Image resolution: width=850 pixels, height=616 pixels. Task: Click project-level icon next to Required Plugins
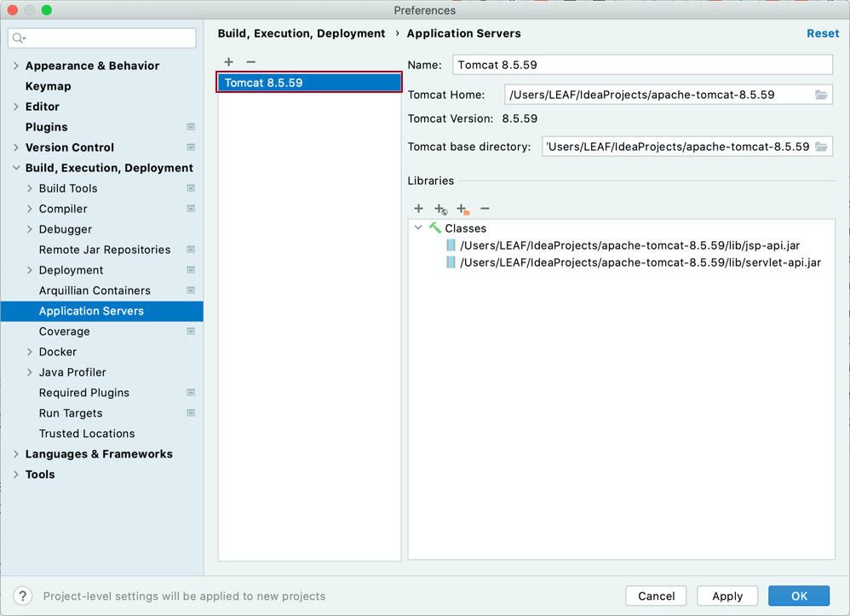191,393
